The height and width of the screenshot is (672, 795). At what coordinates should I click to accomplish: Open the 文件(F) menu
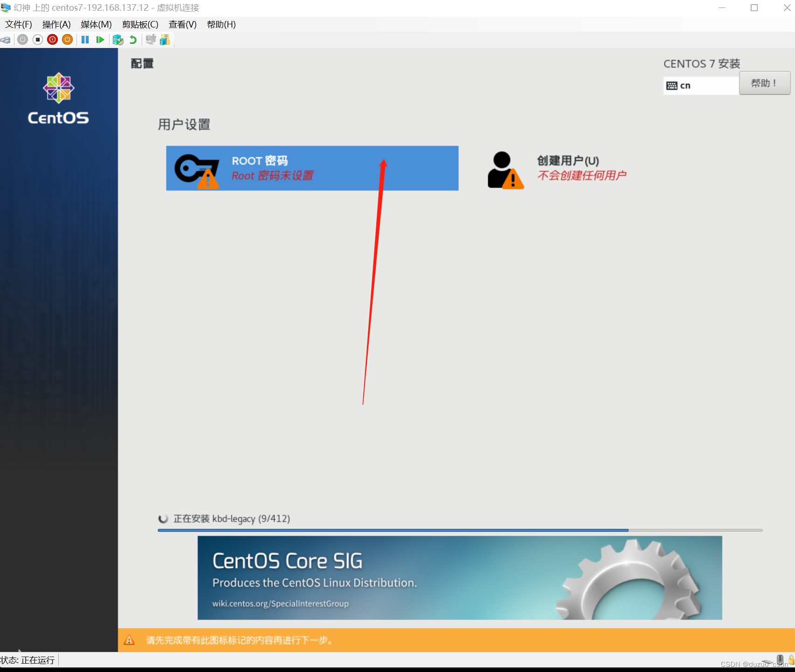(19, 24)
